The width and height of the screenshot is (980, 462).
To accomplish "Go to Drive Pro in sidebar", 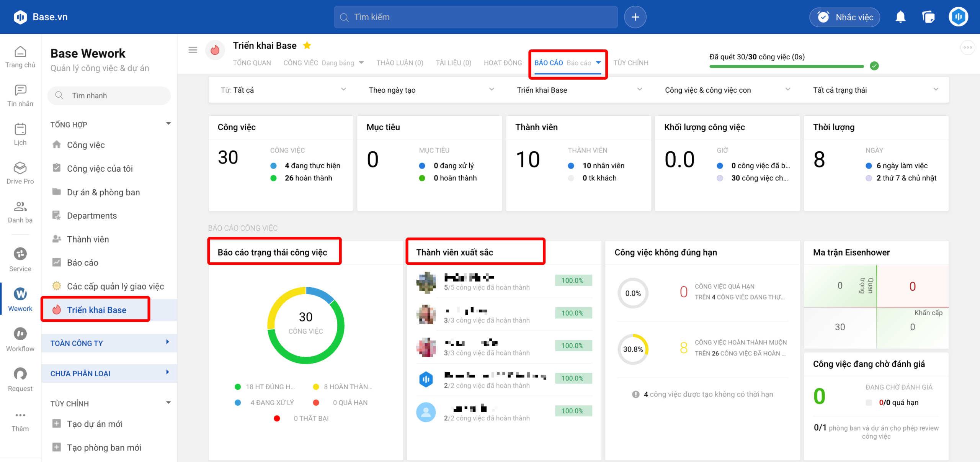I will pos(20,172).
